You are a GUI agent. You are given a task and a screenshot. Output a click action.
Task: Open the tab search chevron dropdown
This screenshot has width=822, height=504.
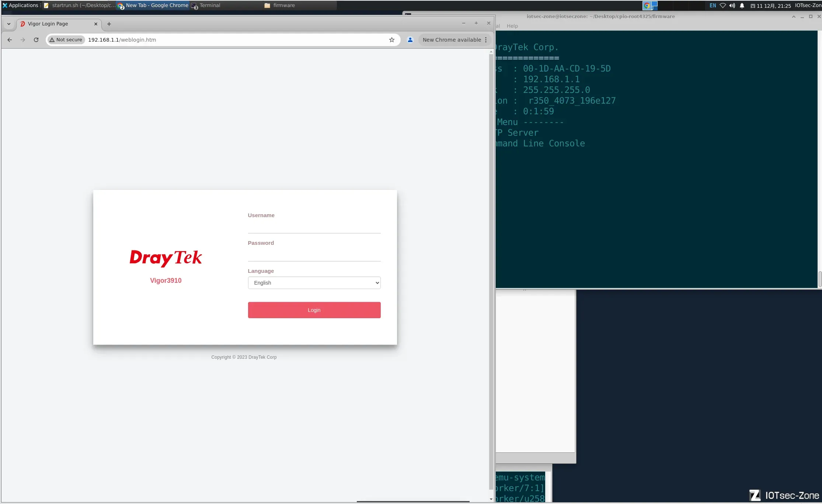pos(9,24)
